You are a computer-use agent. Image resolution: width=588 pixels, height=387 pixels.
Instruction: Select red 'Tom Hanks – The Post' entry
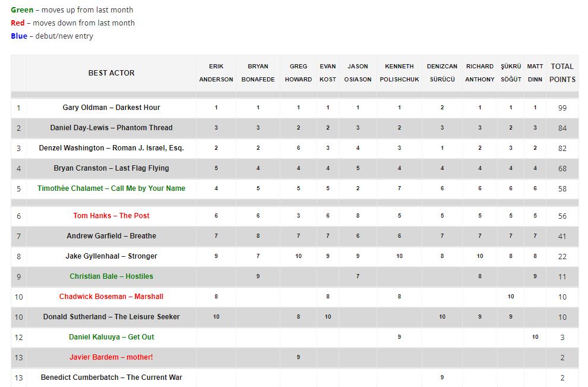pyautogui.click(x=112, y=216)
